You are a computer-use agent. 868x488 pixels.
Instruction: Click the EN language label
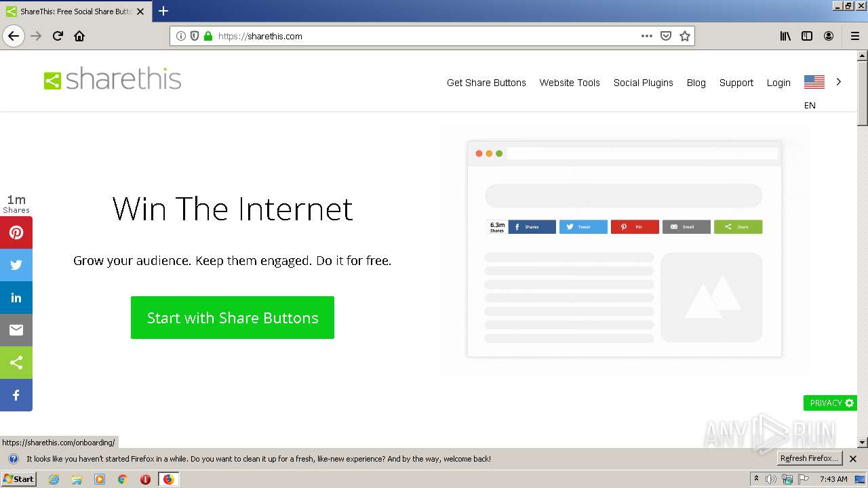[810, 105]
